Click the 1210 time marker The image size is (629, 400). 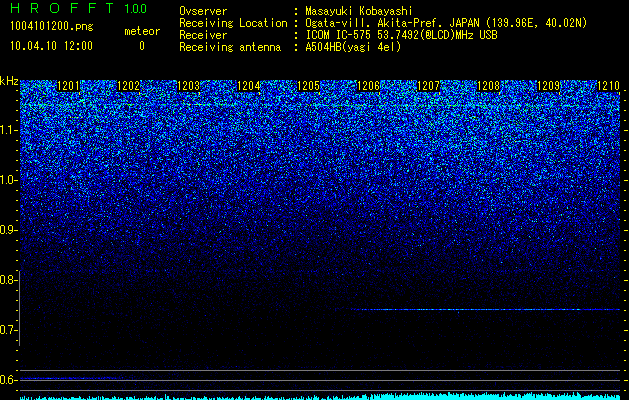click(609, 86)
